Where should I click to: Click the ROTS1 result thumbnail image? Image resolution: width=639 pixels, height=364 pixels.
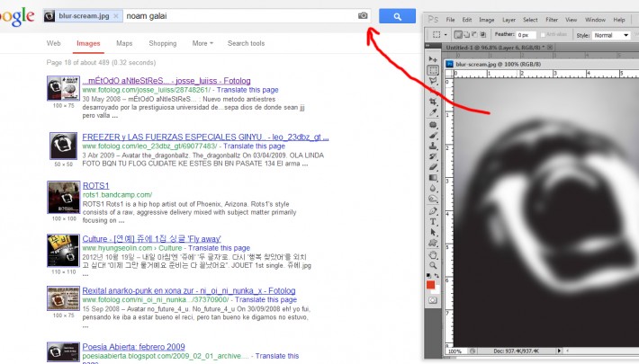point(64,198)
